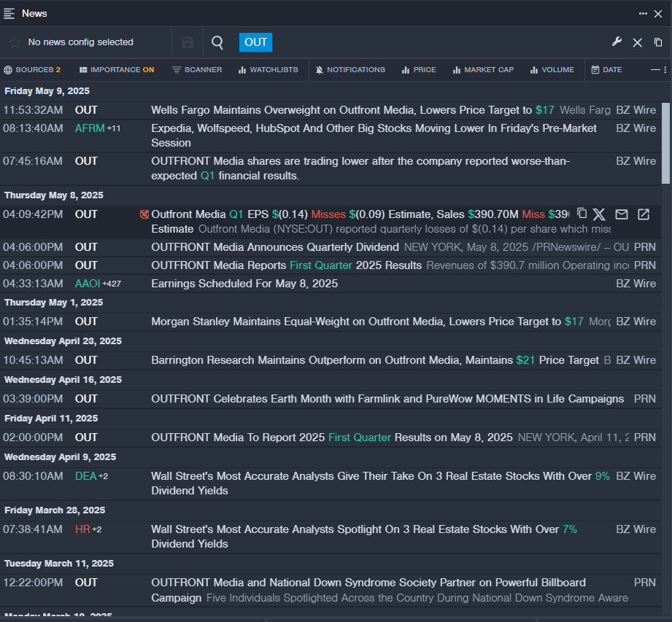Open the three-dot panel options menu

click(643, 14)
